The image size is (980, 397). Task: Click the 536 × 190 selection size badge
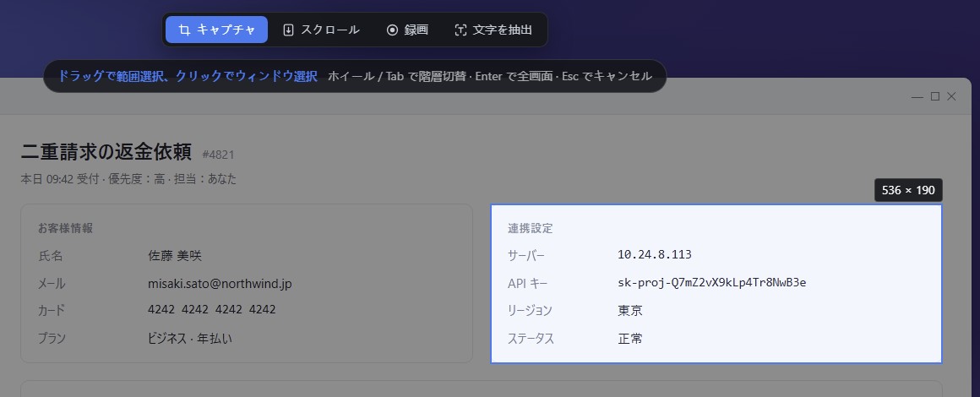click(x=908, y=190)
